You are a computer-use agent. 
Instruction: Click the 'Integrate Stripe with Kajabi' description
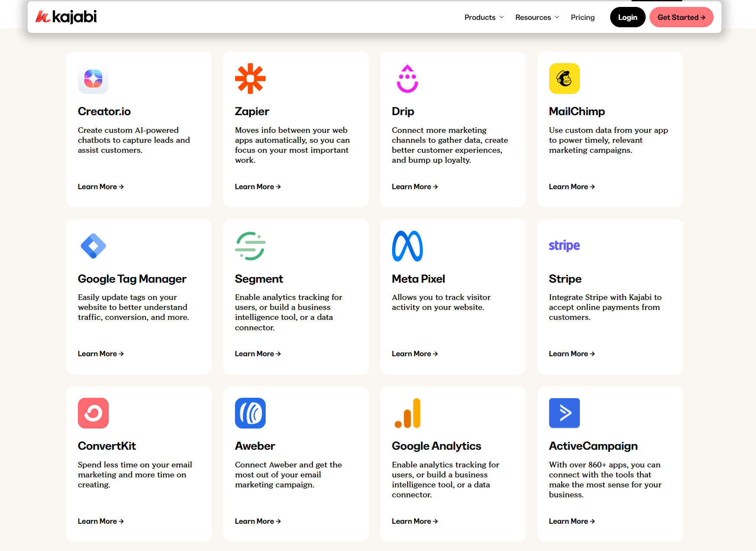coord(605,307)
